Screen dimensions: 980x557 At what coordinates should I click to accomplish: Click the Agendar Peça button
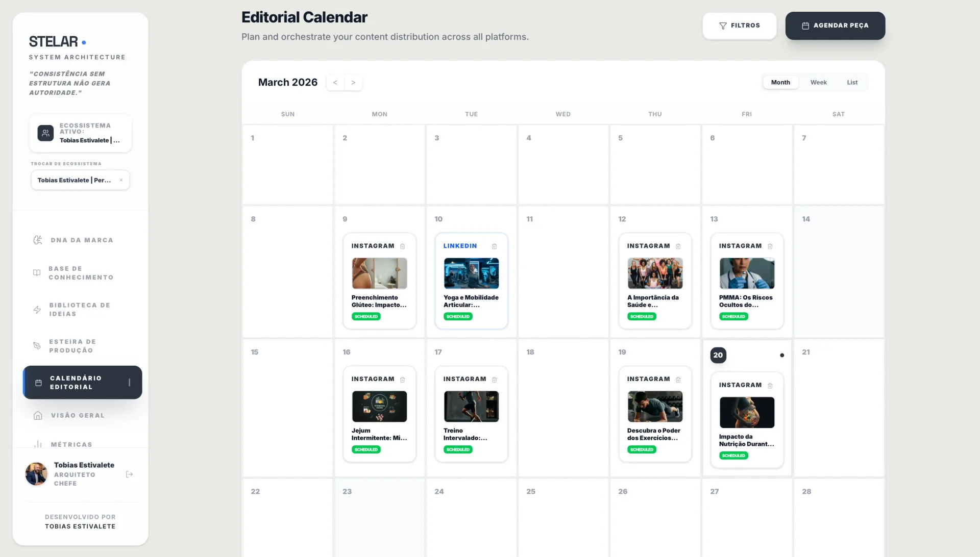tap(835, 26)
